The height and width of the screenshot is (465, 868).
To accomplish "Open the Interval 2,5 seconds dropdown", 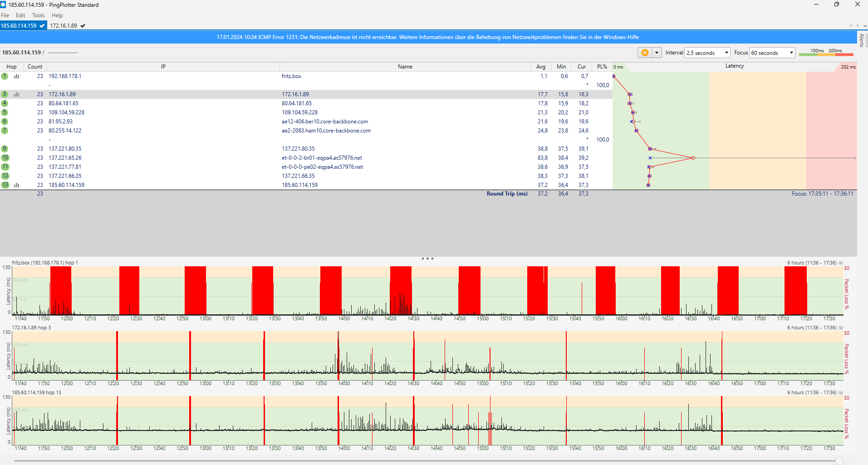I will coord(707,53).
